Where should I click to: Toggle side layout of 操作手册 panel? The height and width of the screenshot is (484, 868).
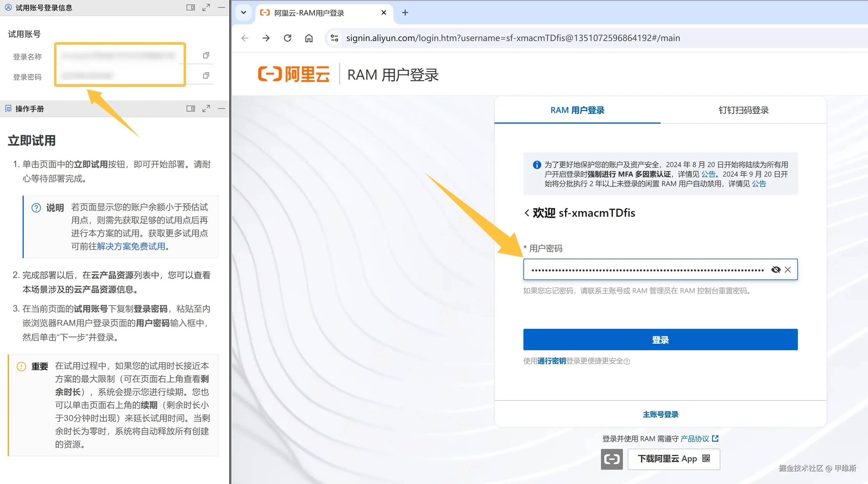[x=190, y=109]
